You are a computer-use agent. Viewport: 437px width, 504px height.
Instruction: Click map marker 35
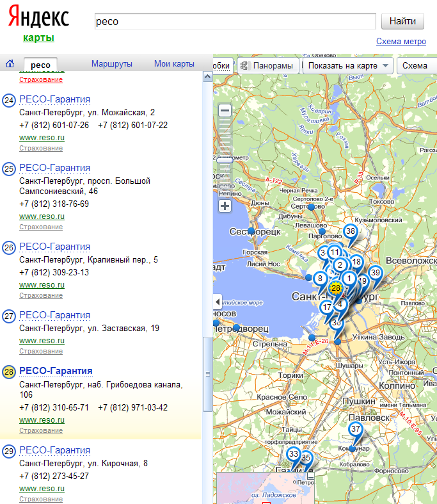306,457
